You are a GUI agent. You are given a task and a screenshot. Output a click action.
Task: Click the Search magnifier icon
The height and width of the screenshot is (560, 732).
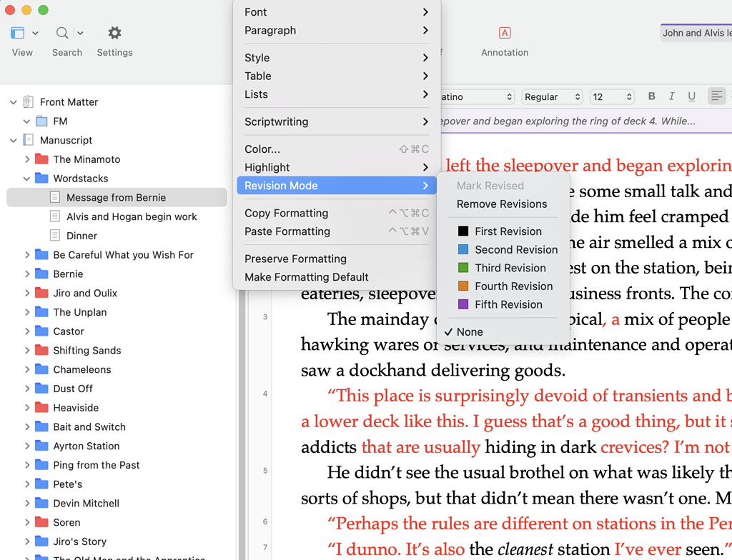[x=61, y=32]
